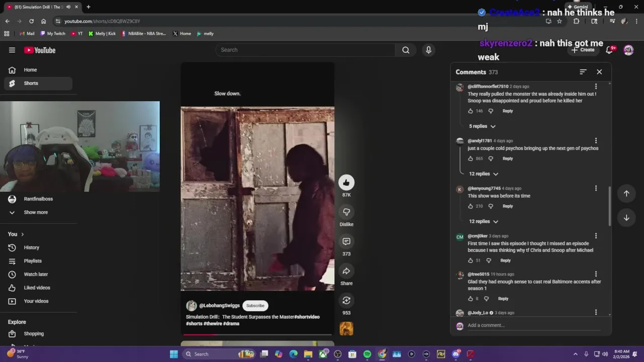Open a new browser tab
644x362 pixels.
[x=88, y=7]
